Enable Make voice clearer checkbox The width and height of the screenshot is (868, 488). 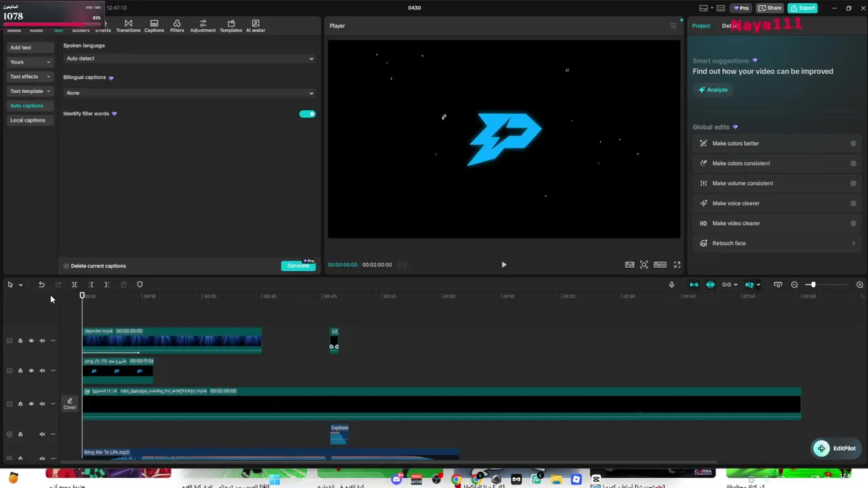tap(853, 203)
